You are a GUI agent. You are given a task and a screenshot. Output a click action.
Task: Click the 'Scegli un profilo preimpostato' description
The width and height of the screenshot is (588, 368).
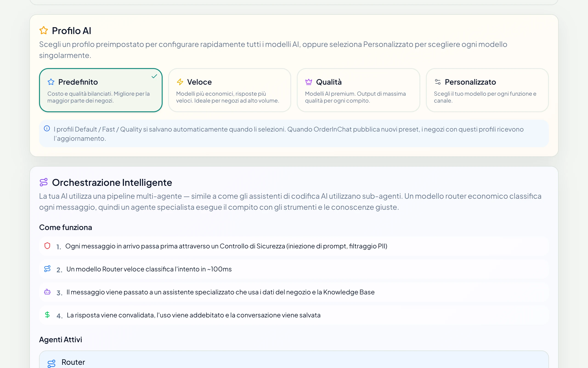273,50
